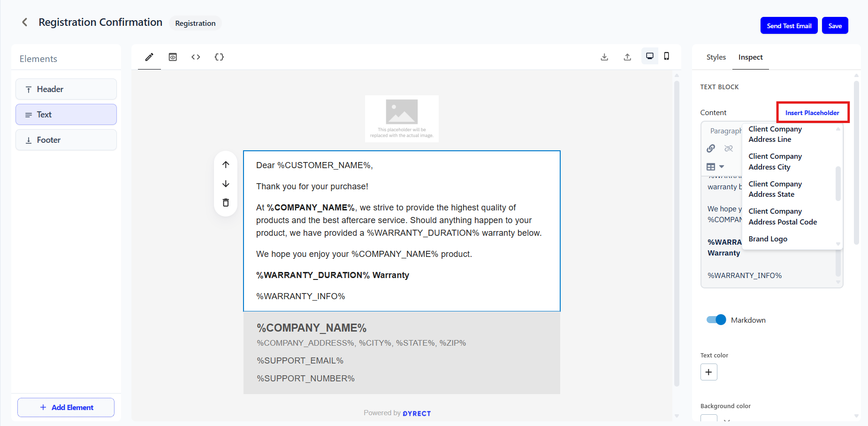Toggle the Markdown switch
Screen dimensions: 868x426
coord(716,320)
